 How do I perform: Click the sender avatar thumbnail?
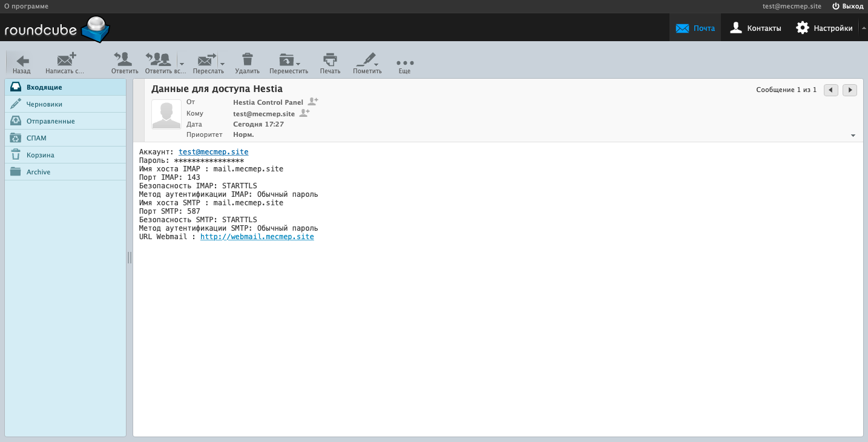(x=166, y=114)
